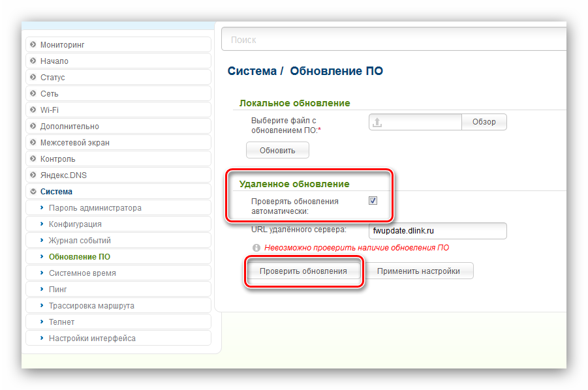This screenshot has height=390, width=588.
Task: Collapse the Система section arrow icon
Action: tap(33, 192)
